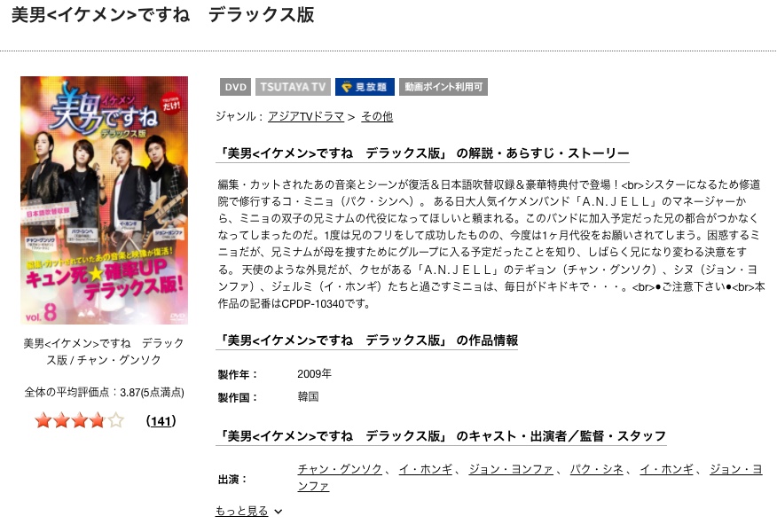This screenshot has height=532, width=777.
Task: Click the 動画ポイント利用可 badge
Action: point(443,87)
